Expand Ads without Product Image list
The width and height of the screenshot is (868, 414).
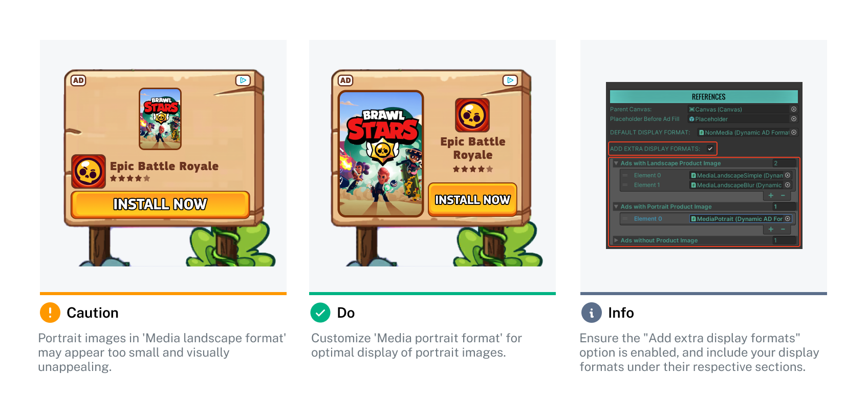[616, 240]
